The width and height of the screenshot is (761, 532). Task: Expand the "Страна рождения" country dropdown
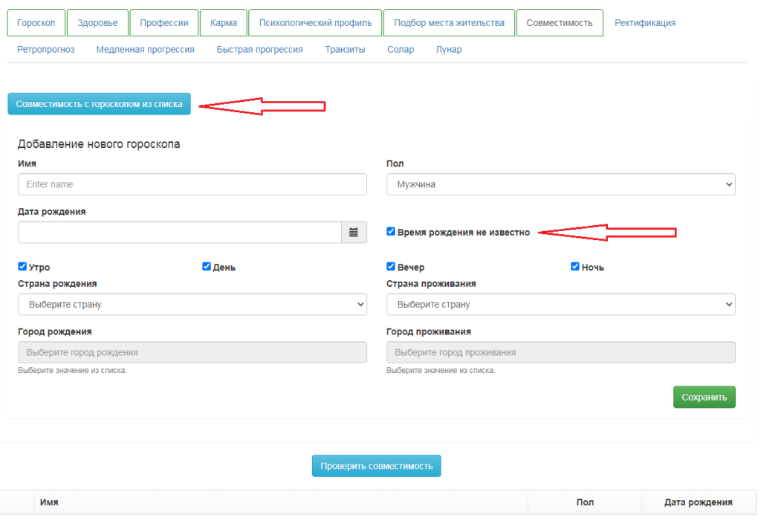tap(192, 305)
